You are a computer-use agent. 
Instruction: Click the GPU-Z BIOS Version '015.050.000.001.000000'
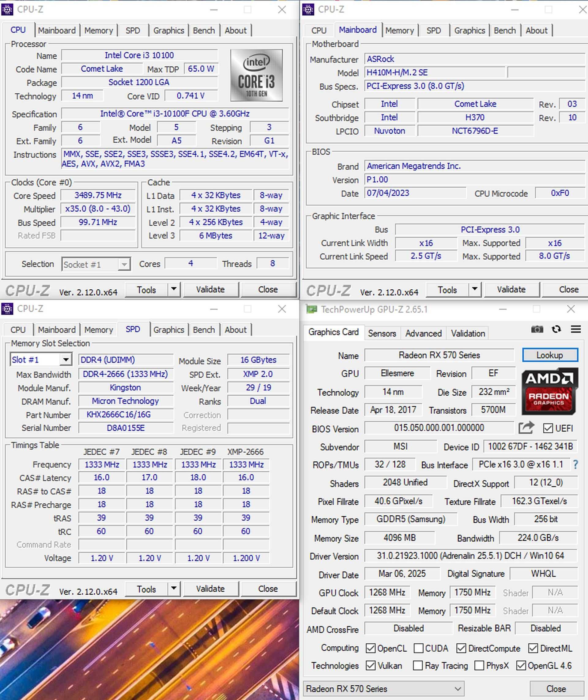(x=439, y=428)
